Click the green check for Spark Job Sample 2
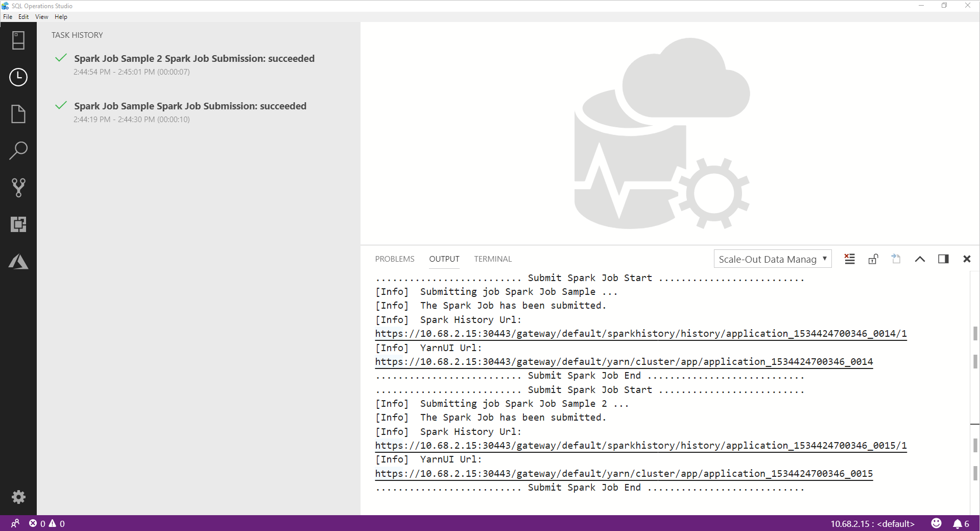Image resolution: width=980 pixels, height=531 pixels. coord(61,58)
